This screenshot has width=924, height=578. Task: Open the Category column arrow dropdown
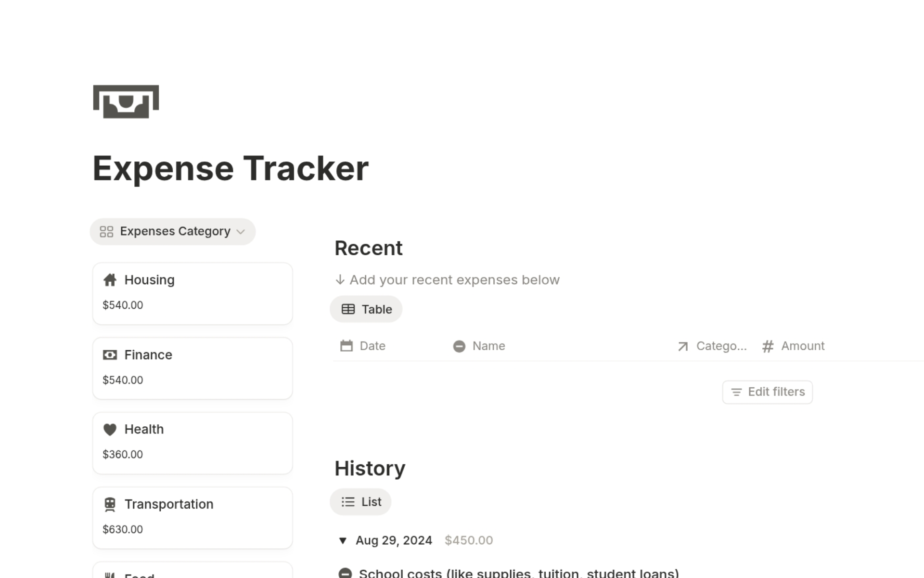point(683,346)
